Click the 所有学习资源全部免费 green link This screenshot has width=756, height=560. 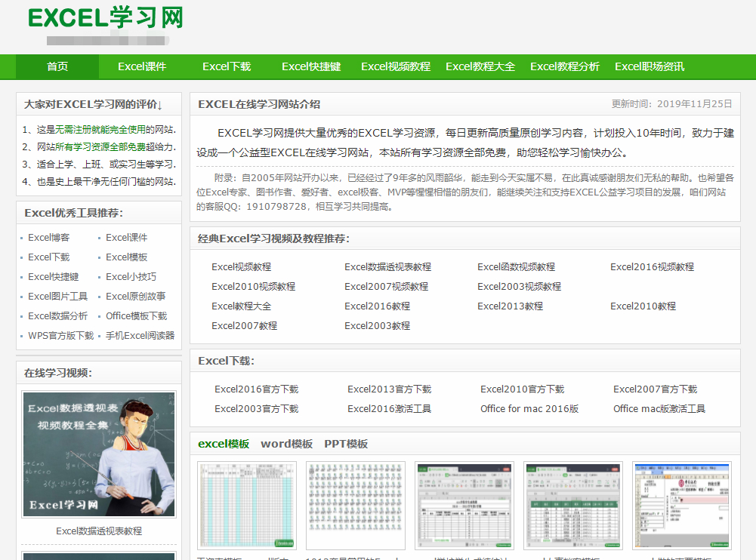(100, 147)
